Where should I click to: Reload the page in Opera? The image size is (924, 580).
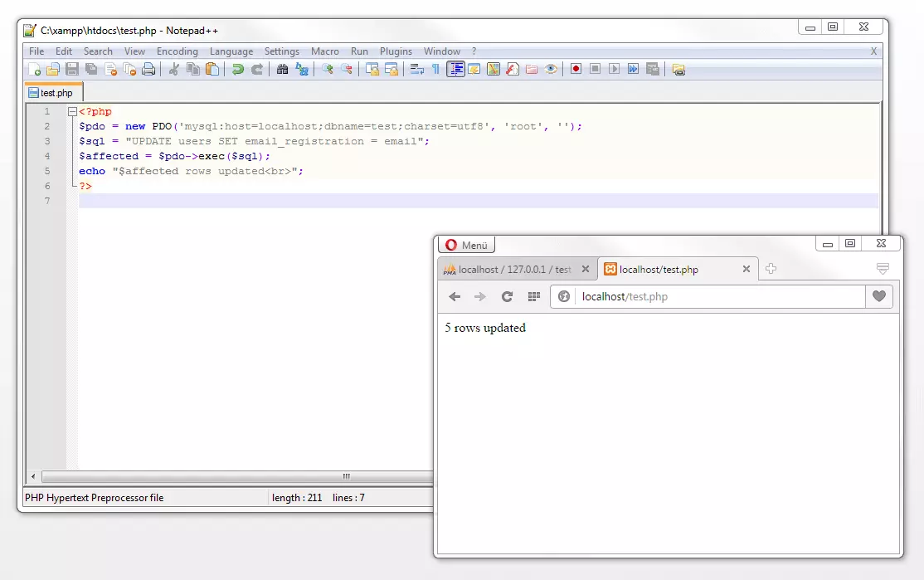507,297
